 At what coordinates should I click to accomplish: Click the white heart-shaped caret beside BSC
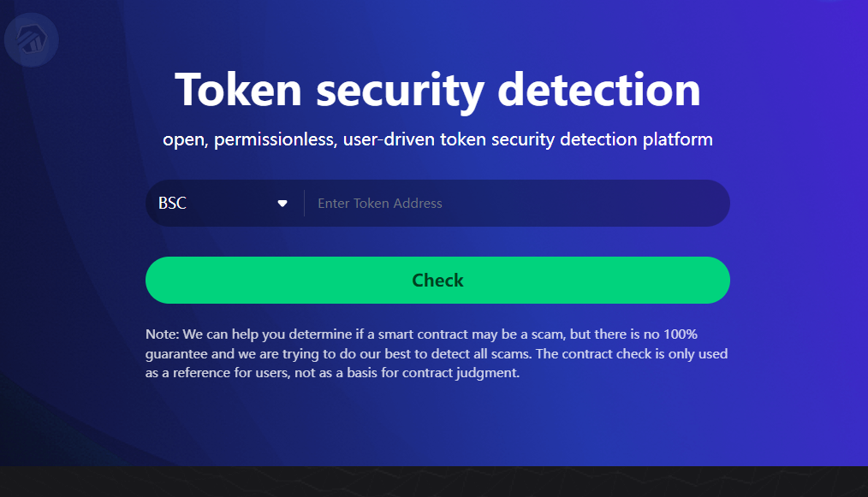[x=282, y=204]
